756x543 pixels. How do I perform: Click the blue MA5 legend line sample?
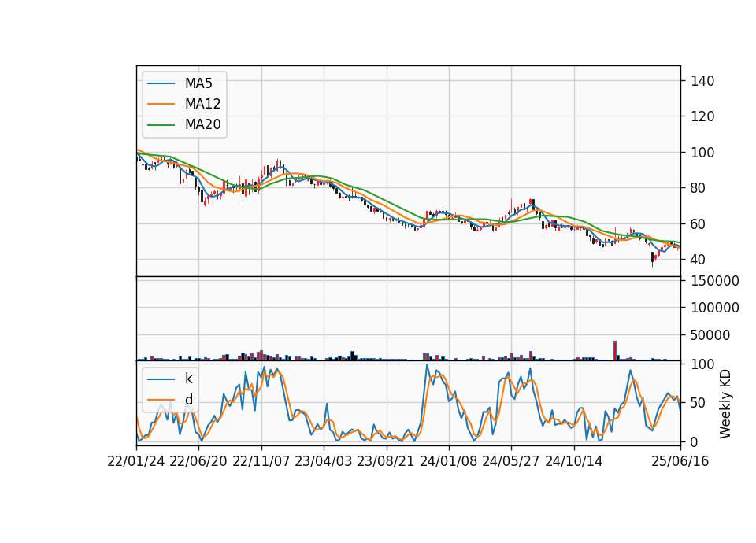161,83
